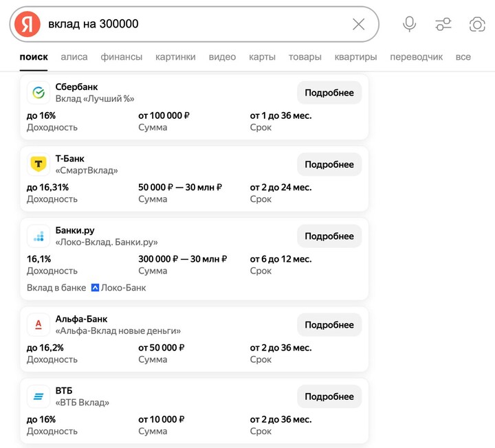Show all services via все tab

(x=463, y=57)
